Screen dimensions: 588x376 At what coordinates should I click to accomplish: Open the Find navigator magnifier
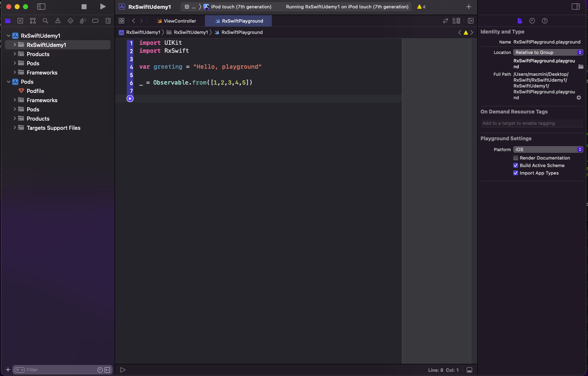(x=45, y=21)
